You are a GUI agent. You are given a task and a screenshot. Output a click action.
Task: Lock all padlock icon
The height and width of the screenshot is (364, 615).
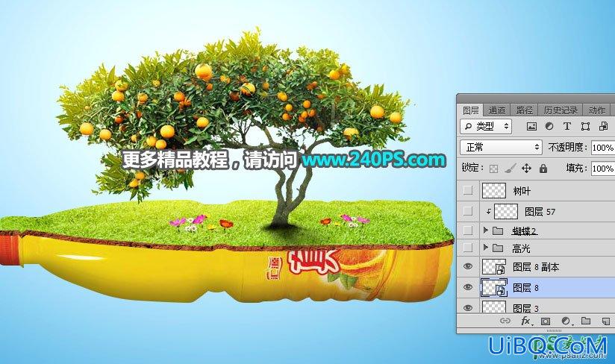(543, 169)
